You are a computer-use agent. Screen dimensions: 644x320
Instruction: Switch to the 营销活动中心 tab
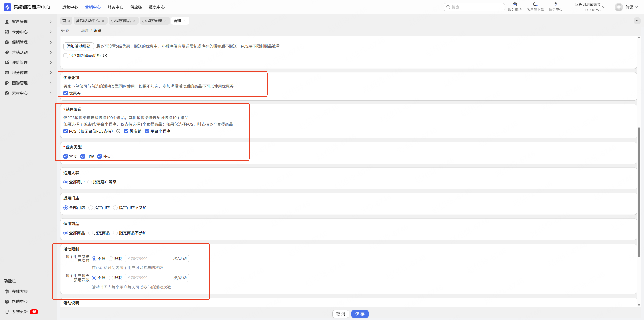(x=88, y=21)
